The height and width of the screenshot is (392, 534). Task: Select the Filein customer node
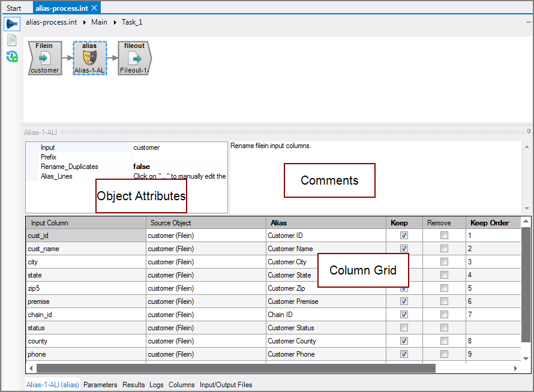coord(45,58)
